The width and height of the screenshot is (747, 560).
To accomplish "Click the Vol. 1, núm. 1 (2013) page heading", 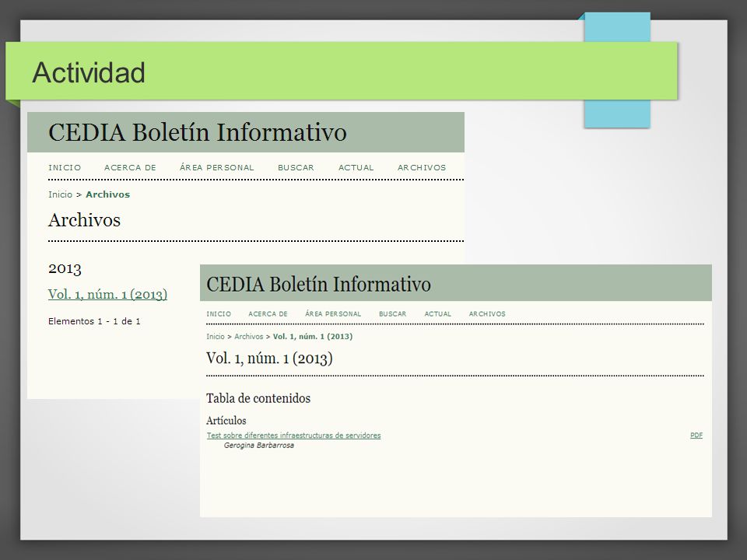I will (x=269, y=358).
